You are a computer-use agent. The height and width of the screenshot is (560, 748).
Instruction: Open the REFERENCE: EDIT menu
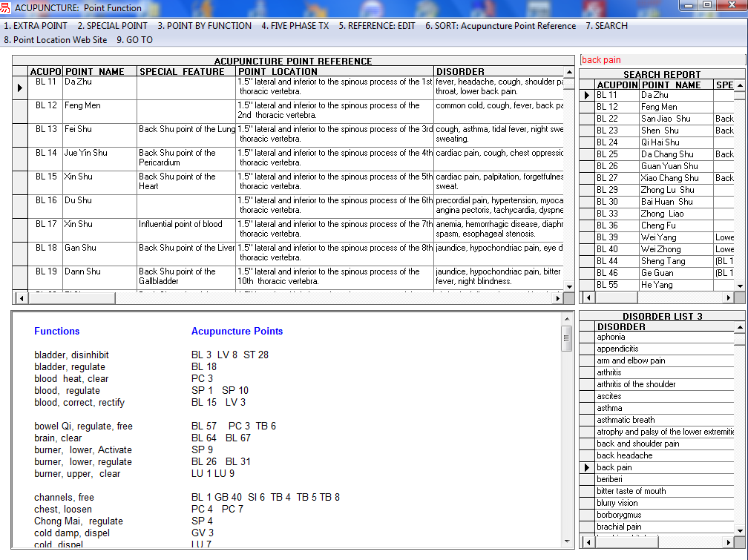point(375,25)
